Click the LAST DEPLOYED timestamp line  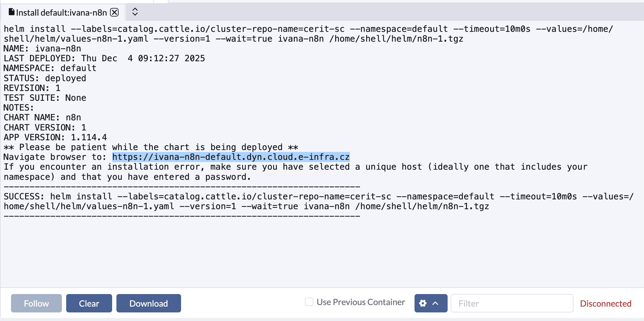click(x=104, y=59)
